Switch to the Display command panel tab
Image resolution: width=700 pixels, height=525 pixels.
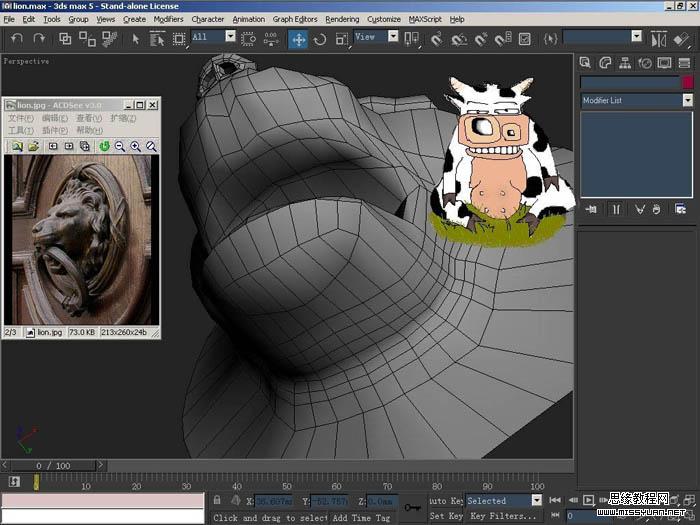pos(664,63)
